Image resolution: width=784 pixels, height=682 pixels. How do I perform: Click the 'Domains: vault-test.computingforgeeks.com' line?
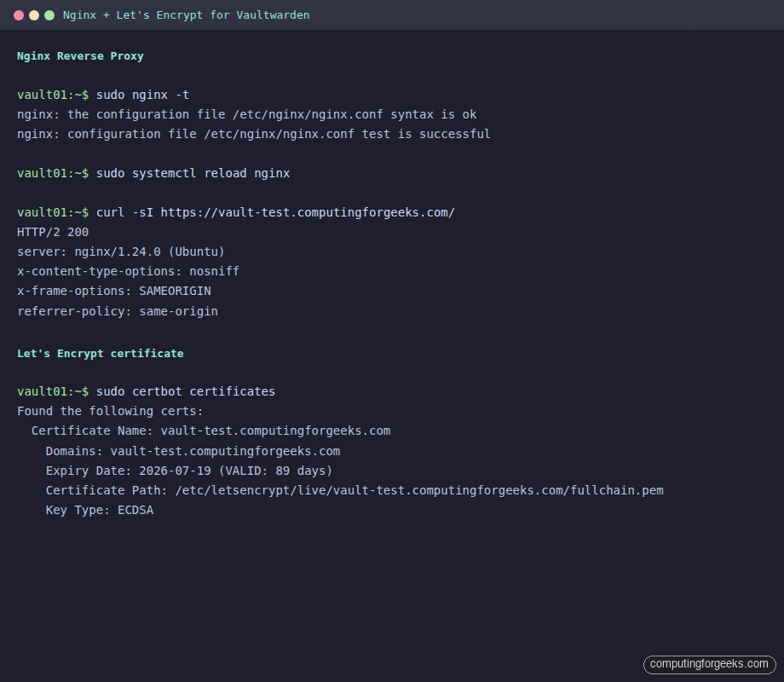click(x=193, y=451)
